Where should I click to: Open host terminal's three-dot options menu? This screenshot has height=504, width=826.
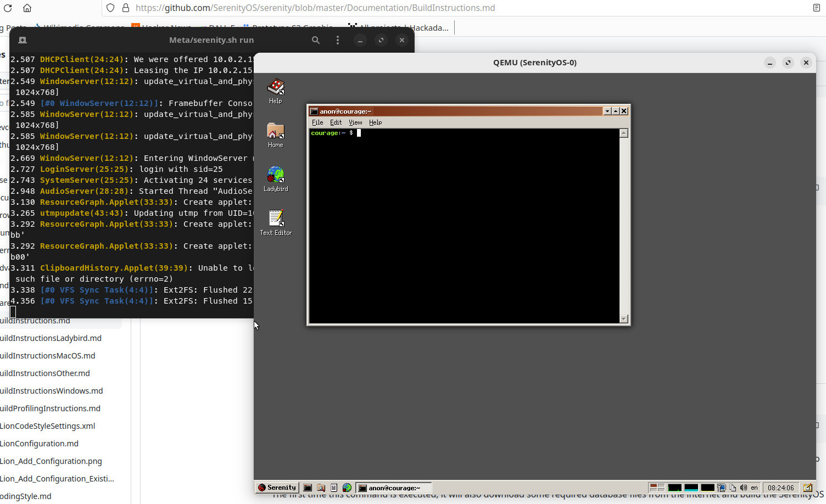[338, 40]
